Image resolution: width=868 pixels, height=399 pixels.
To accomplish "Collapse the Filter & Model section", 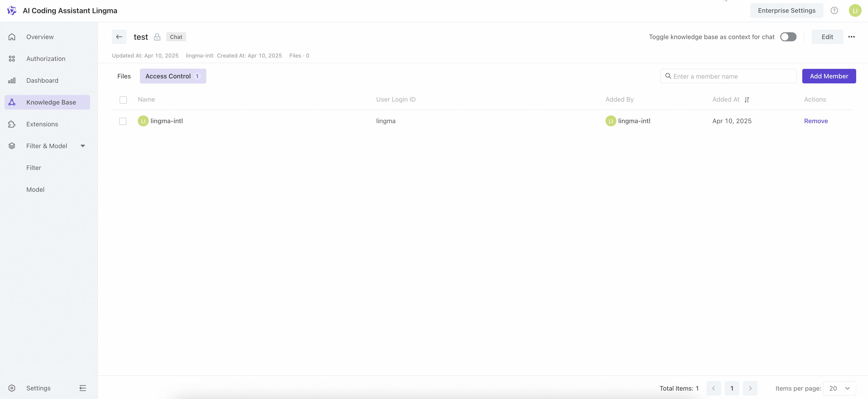I will point(83,146).
